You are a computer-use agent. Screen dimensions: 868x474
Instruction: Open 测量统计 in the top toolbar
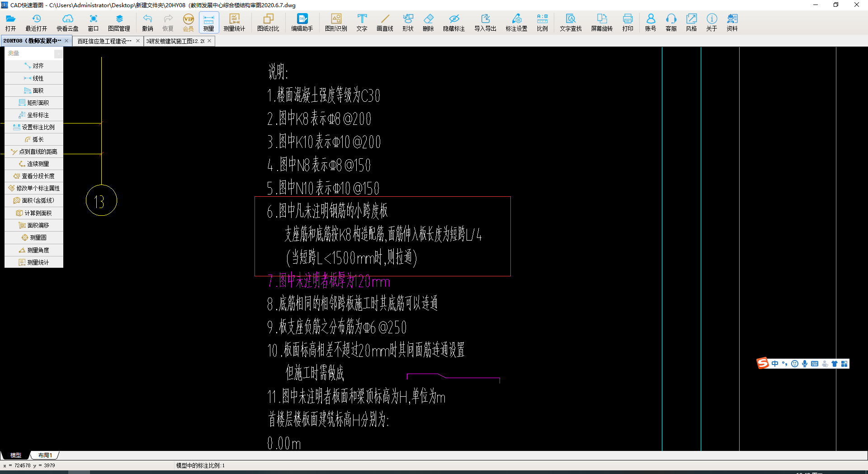point(234,23)
